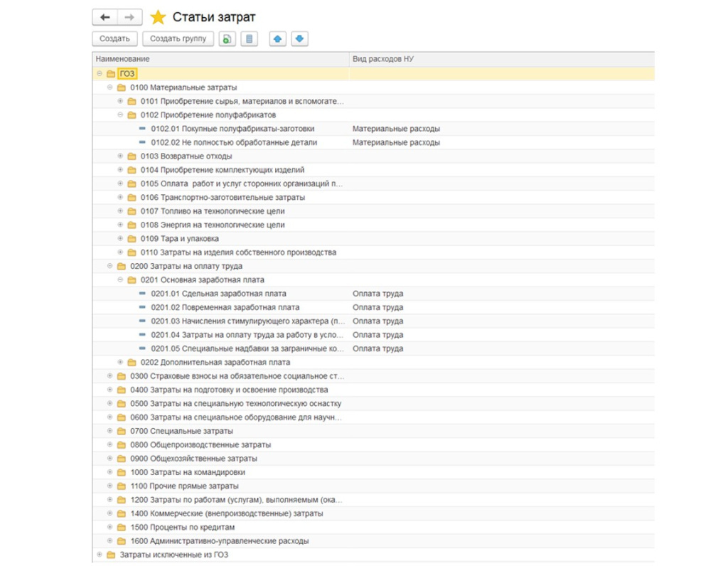The height and width of the screenshot is (566, 728).
Task: Click the Создать группу button
Action: (x=178, y=39)
